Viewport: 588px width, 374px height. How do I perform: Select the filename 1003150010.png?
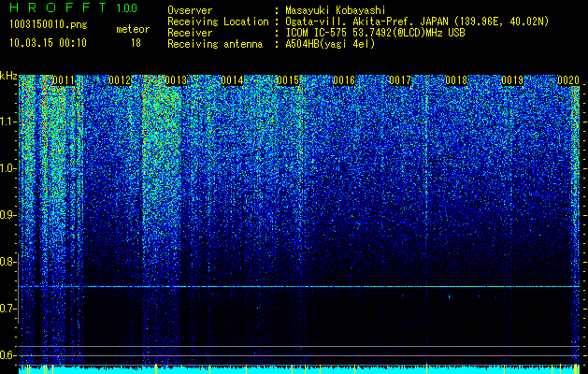tap(49, 24)
